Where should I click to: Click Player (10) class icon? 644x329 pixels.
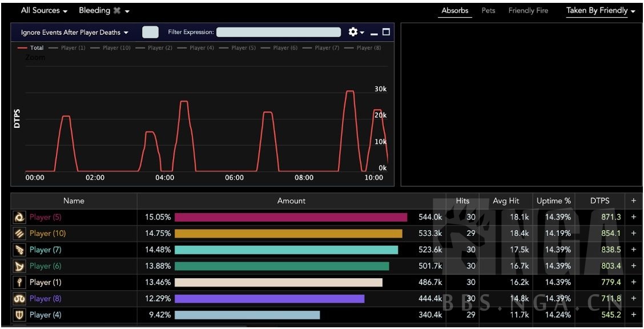pos(19,234)
